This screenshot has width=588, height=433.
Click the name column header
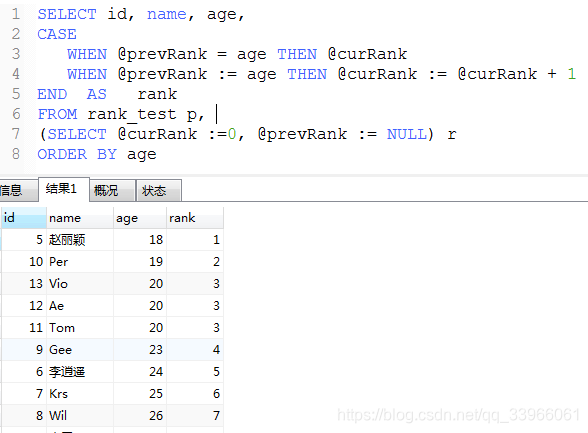coord(80,218)
